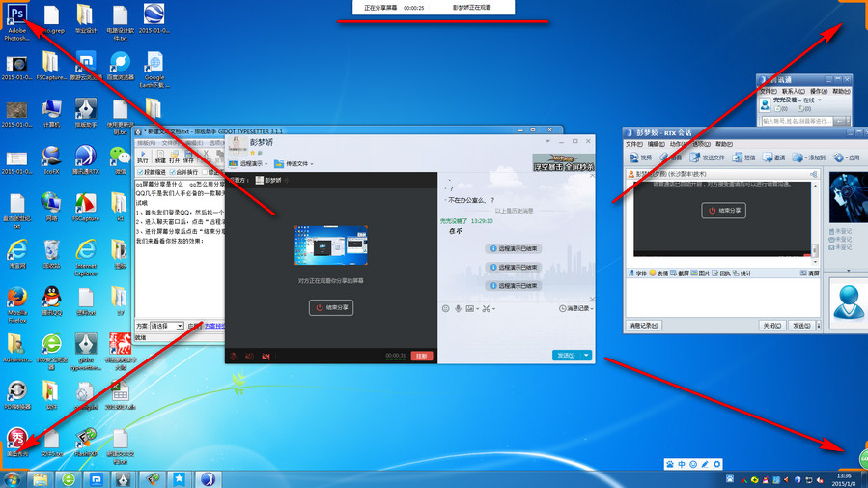Screen dimensions: 868x488
Task: Toggle the 段首缩进 checkbox
Action: coord(140,172)
